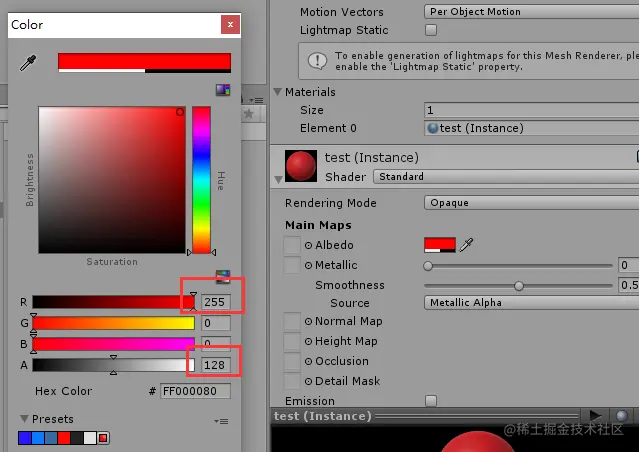The height and width of the screenshot is (452, 639).
Task: Click the B channel slider
Action: pos(113,344)
